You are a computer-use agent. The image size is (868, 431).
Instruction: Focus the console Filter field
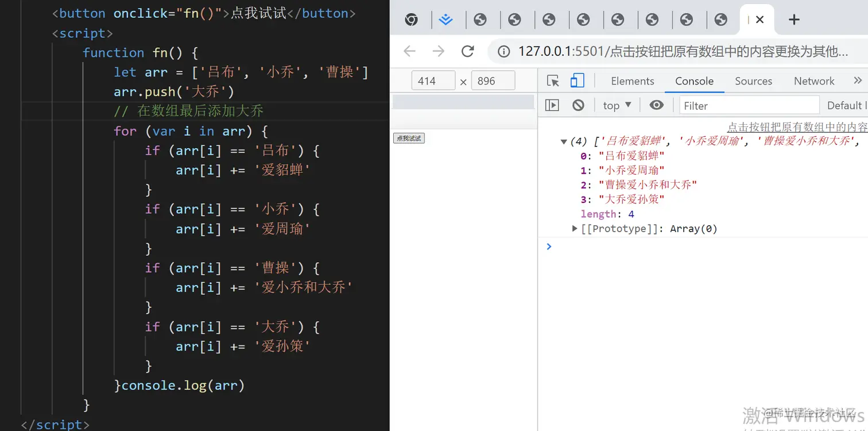(749, 105)
